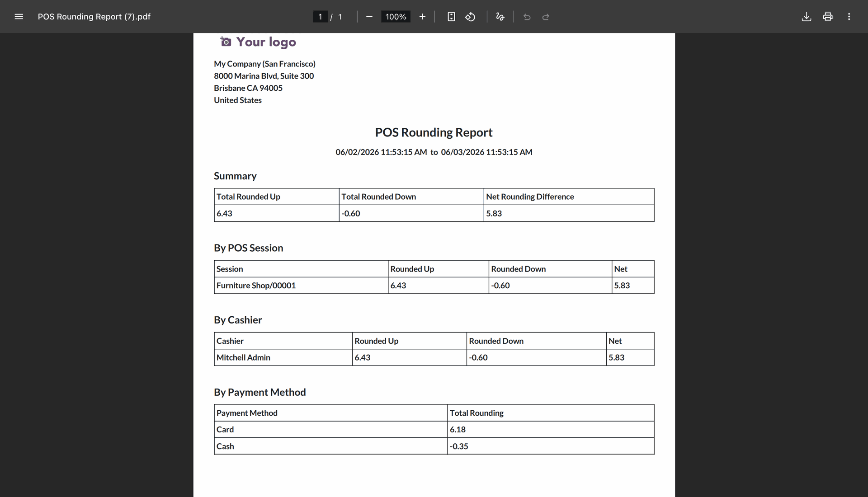Toggle fit to page icon
This screenshot has height=497, width=868.
451,17
